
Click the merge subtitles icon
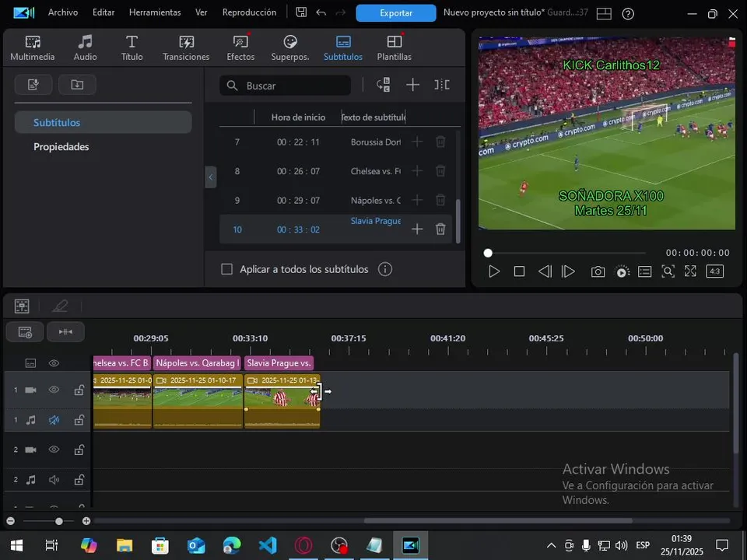click(442, 85)
